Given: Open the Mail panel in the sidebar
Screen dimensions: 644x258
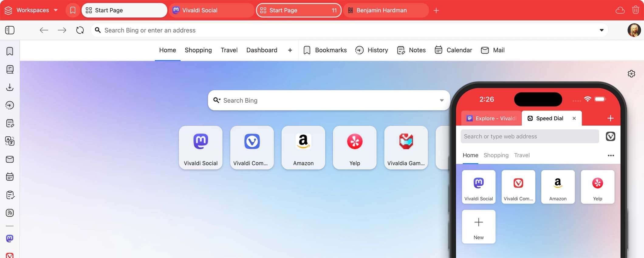Looking at the screenshot, I should (x=10, y=159).
